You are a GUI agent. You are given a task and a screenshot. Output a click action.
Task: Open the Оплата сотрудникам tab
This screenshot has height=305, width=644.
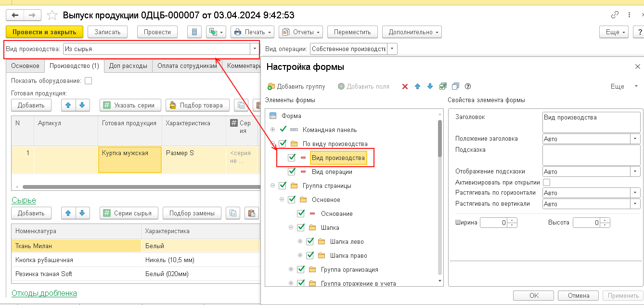187,66
